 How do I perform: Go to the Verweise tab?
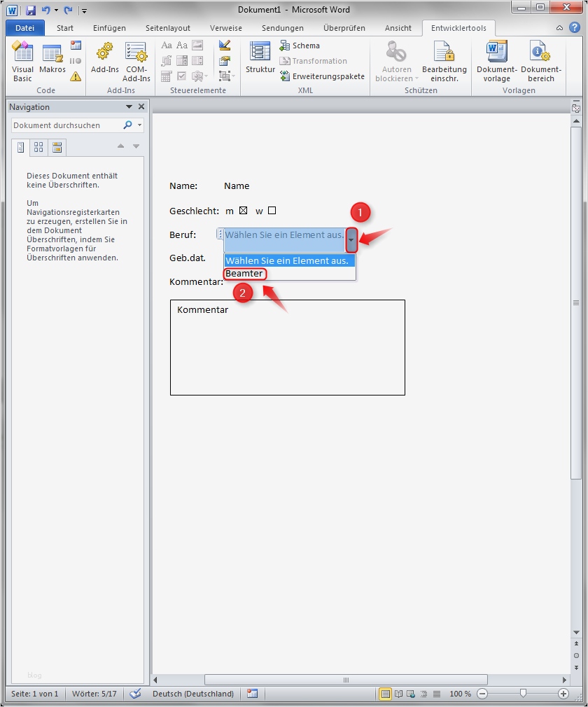226,28
